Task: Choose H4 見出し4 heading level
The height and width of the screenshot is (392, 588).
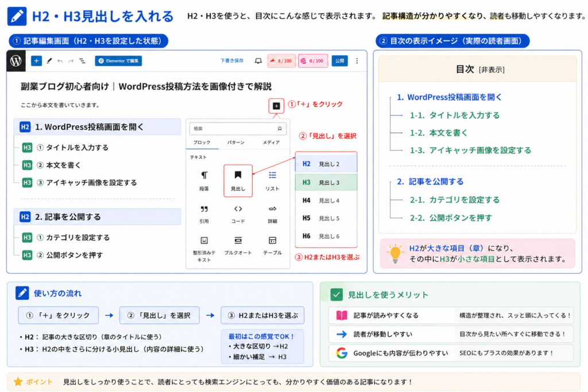Action: click(326, 200)
